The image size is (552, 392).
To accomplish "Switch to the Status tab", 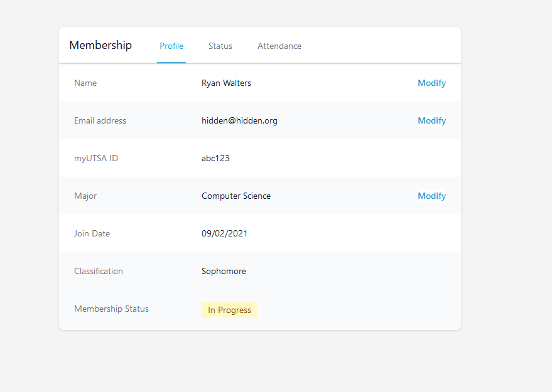I will coord(220,46).
